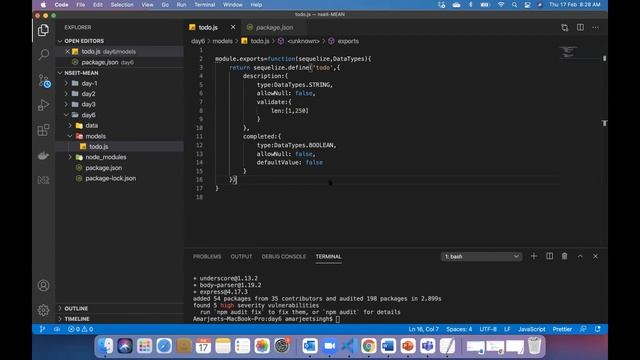640x360 pixels.
Task: Click the minimap code overview
Action: 568,52
